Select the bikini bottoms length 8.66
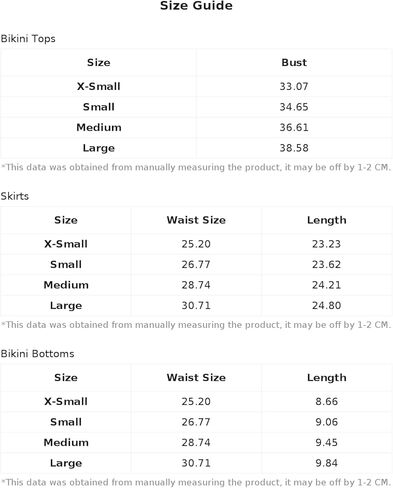The width and height of the screenshot is (393, 488). pos(326,401)
